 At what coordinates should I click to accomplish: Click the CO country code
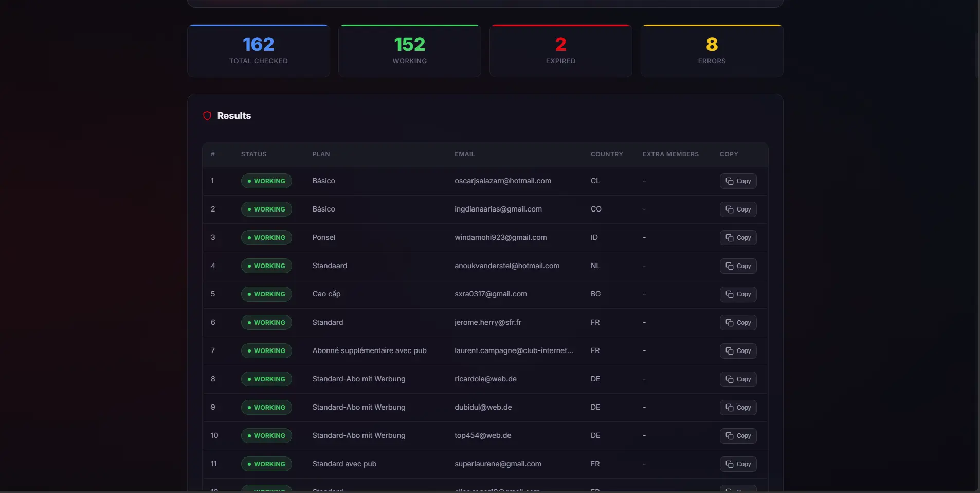(x=596, y=209)
